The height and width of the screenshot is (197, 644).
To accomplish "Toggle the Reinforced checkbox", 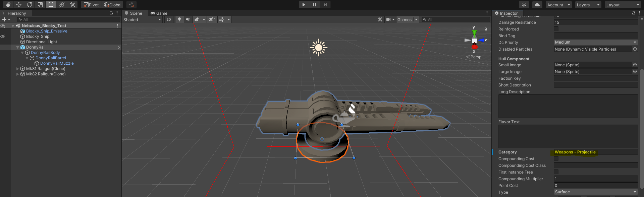I will [x=556, y=29].
